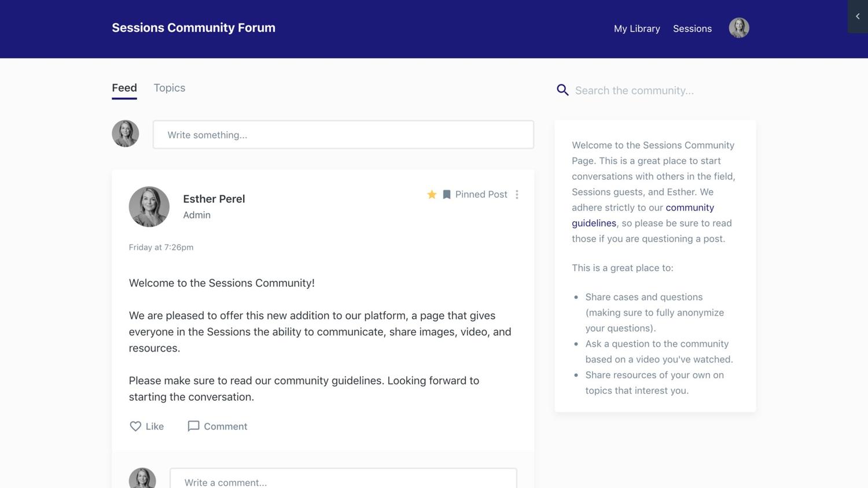Viewport: 868px width, 488px height.
Task: Click the bookmark icon beside Pinned Post
Action: coord(447,194)
